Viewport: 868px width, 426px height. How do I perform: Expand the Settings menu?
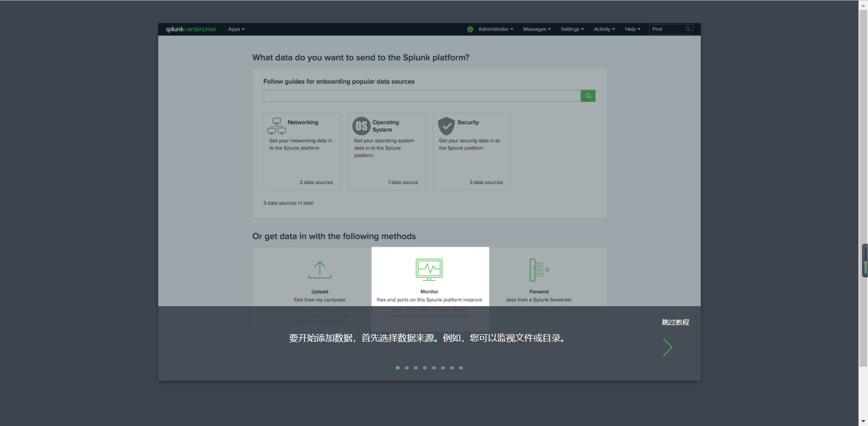point(572,29)
